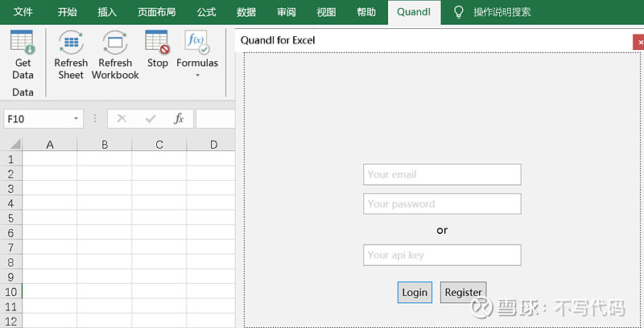Click the select-all corner triangle
This screenshot has height=328, width=644.
point(14,144)
